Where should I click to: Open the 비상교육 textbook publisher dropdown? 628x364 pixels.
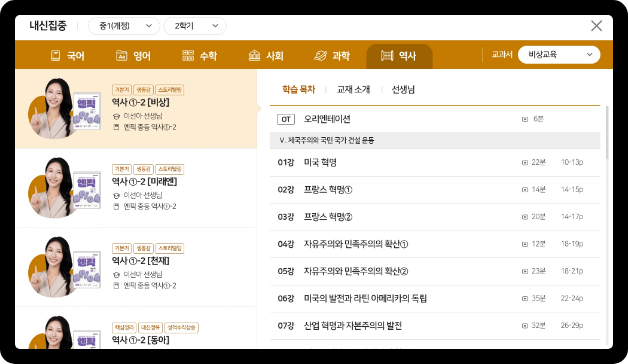pos(559,55)
